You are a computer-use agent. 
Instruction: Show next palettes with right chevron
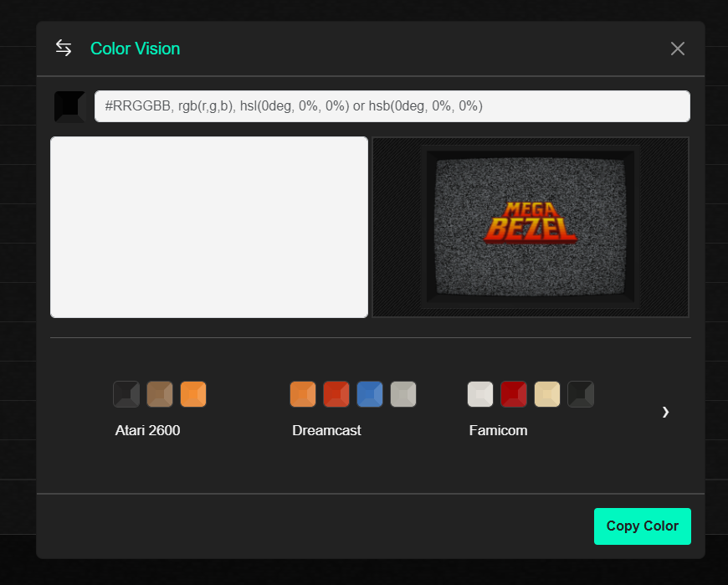[665, 412]
